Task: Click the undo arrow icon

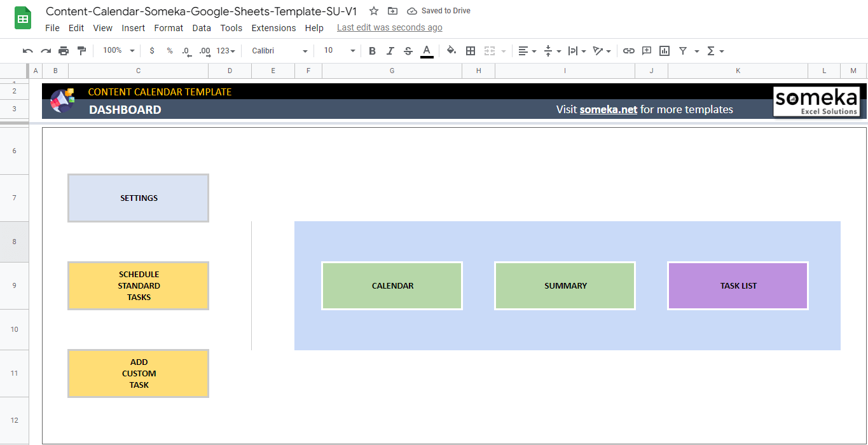Action: point(27,51)
